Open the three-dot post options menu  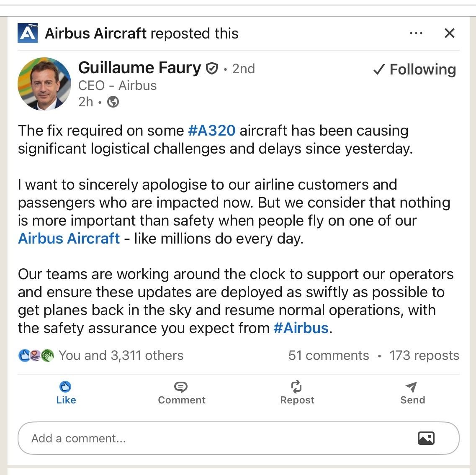(416, 33)
